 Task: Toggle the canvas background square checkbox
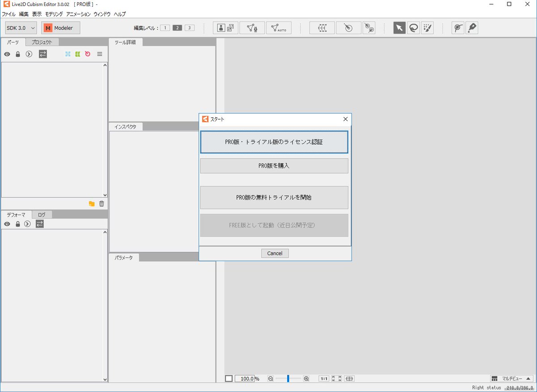point(229,379)
